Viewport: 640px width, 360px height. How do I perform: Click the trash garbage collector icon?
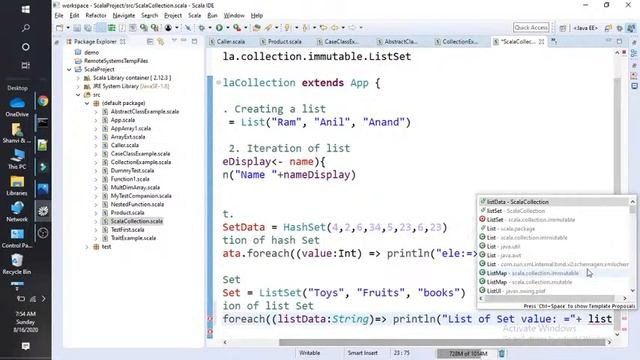pyautogui.click(x=502, y=353)
